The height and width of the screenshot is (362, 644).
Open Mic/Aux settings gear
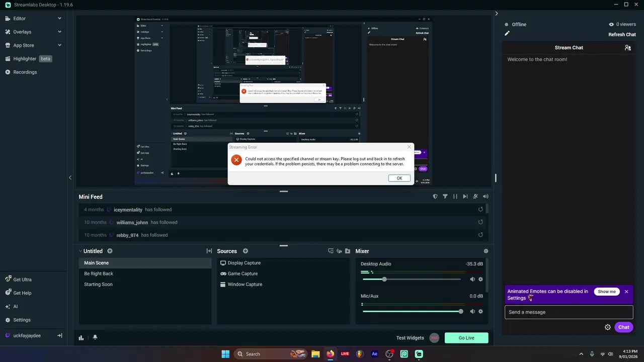480,311
